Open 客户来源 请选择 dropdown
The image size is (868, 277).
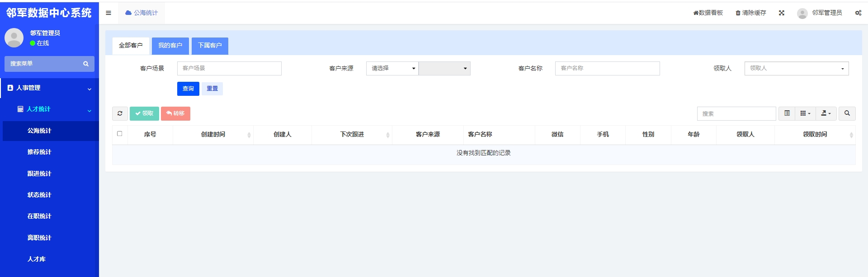coord(392,68)
